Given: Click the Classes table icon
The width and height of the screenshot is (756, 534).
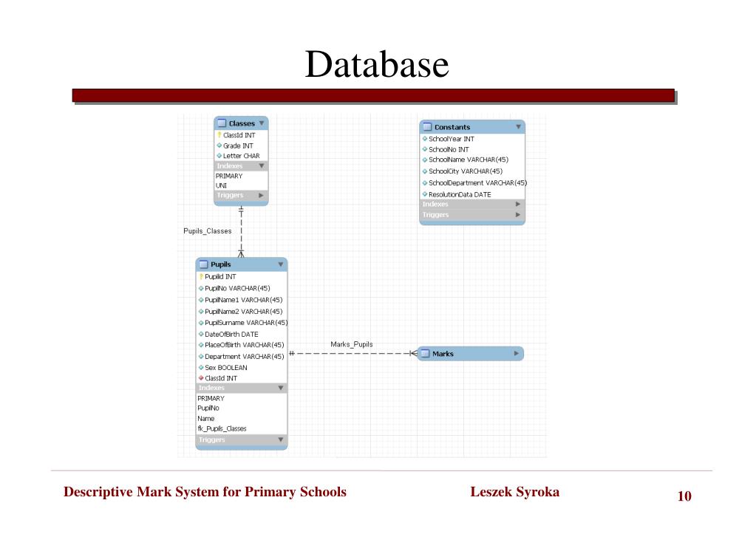Looking at the screenshot, I should click(x=222, y=123).
